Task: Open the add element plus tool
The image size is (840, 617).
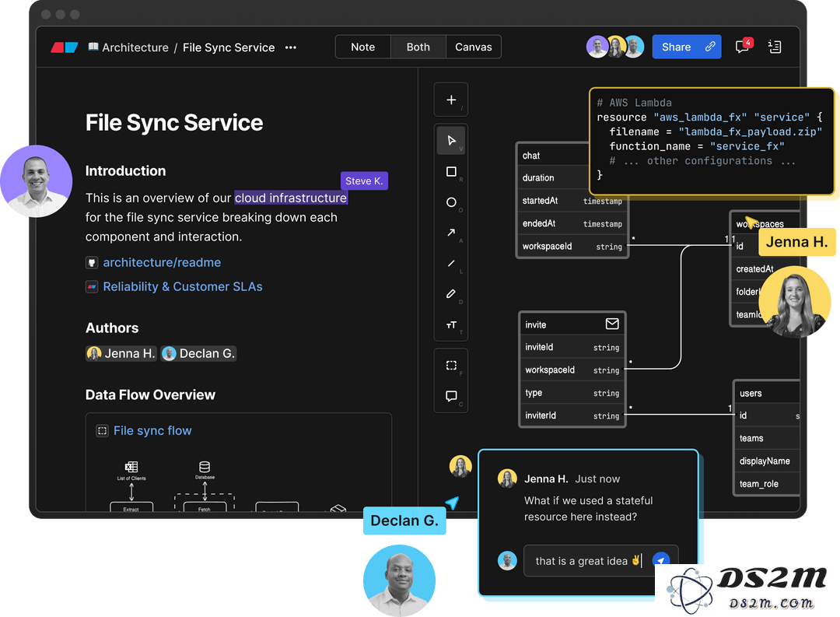Action: coord(451,100)
